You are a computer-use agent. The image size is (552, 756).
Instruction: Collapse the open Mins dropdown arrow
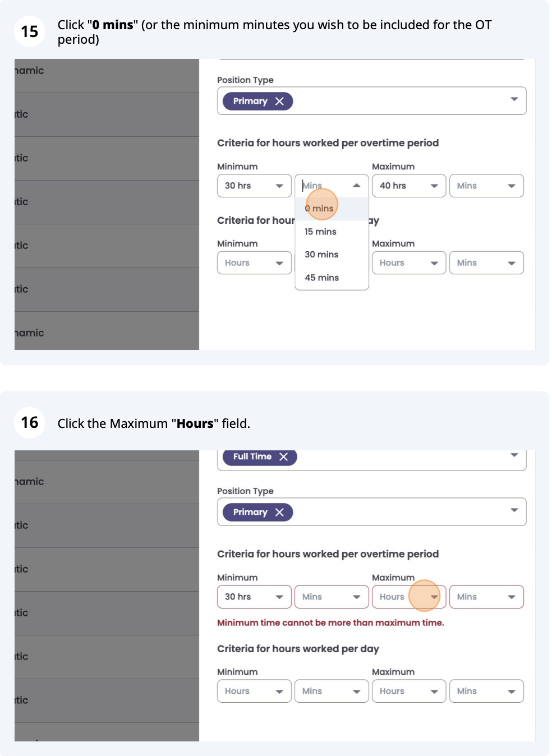(x=356, y=186)
